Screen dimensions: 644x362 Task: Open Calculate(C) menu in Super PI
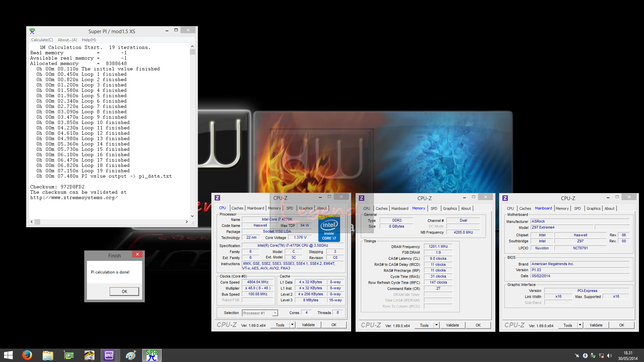(42, 40)
